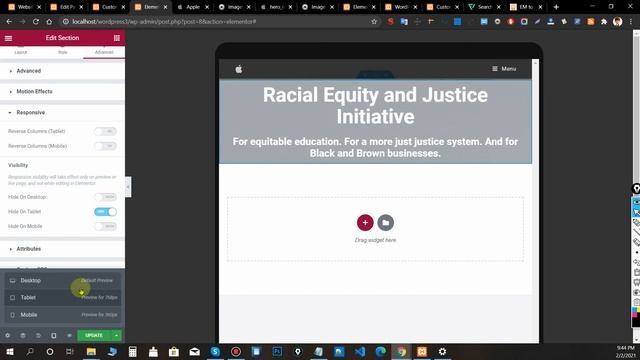Choose Mobile preview mode
640x360 pixels.
(62, 315)
